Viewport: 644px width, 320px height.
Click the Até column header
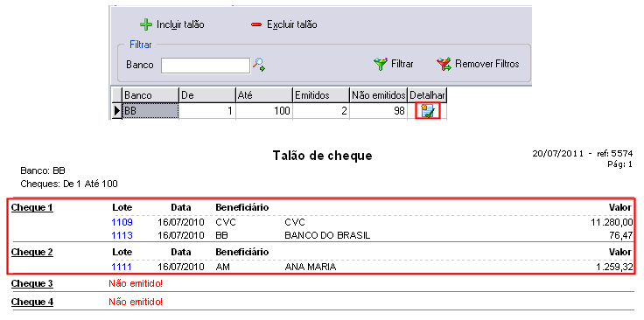click(x=264, y=95)
